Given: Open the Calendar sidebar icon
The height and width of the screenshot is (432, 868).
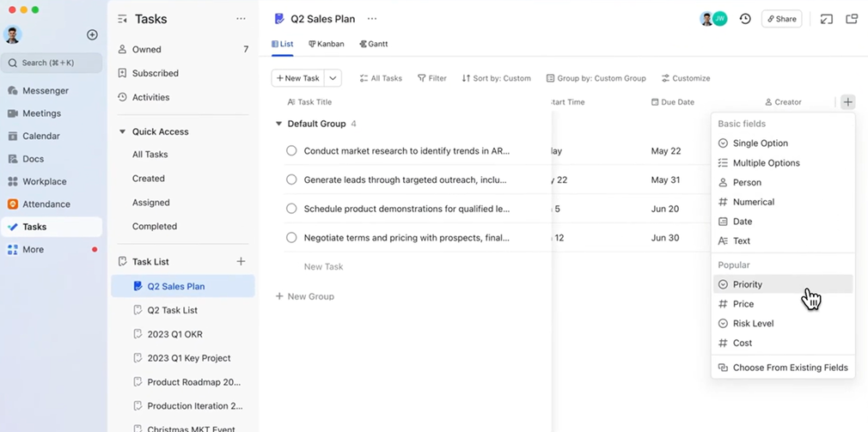Looking at the screenshot, I should 13,136.
